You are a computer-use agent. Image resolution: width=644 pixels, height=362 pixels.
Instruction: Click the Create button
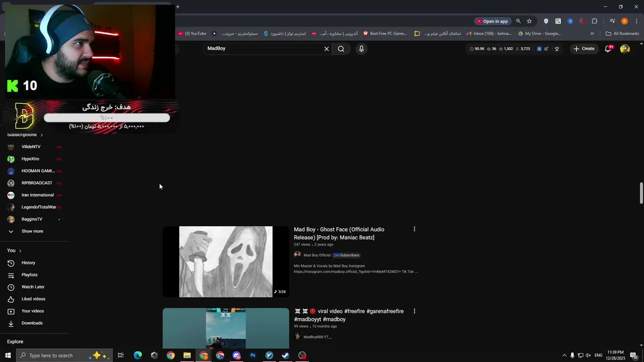click(x=584, y=49)
